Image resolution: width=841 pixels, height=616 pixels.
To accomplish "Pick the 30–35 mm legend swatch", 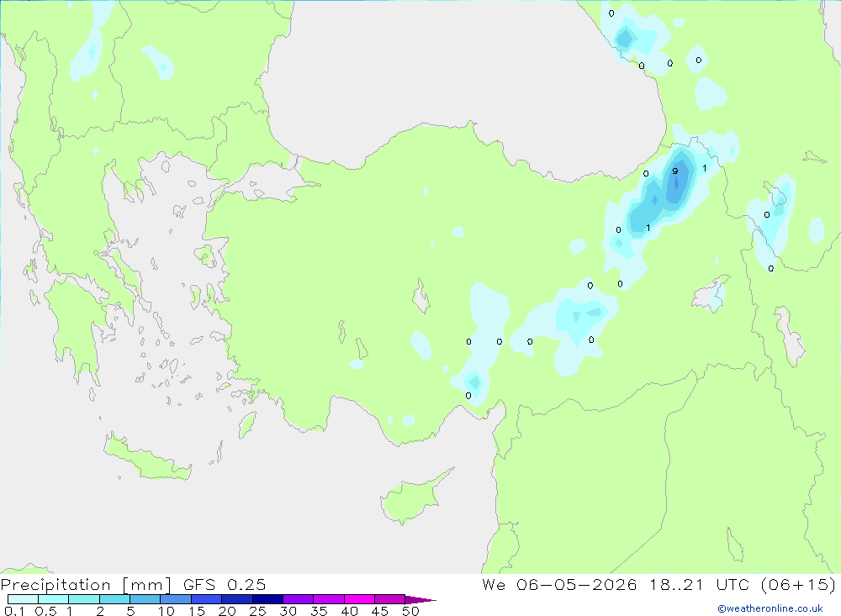I will 298,599.
